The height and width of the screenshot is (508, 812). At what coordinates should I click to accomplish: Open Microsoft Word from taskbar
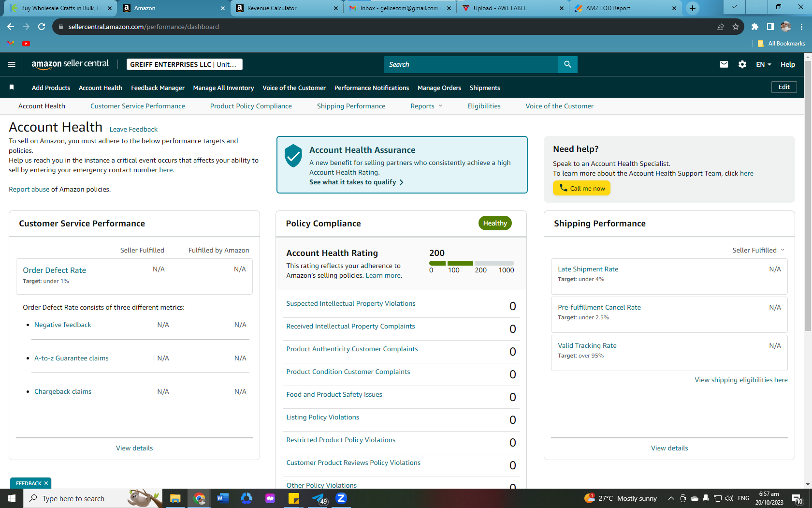click(x=222, y=498)
